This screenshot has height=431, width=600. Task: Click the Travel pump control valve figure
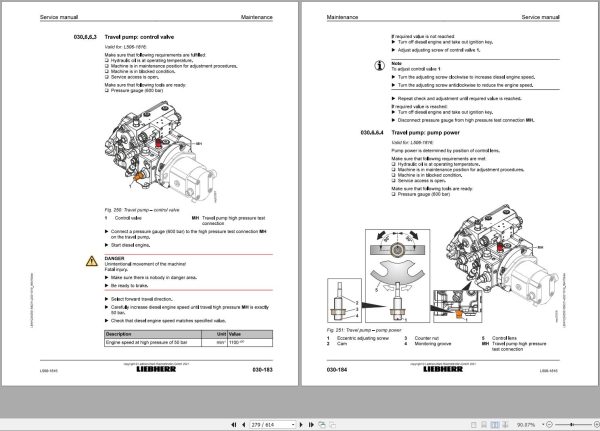coord(161,152)
